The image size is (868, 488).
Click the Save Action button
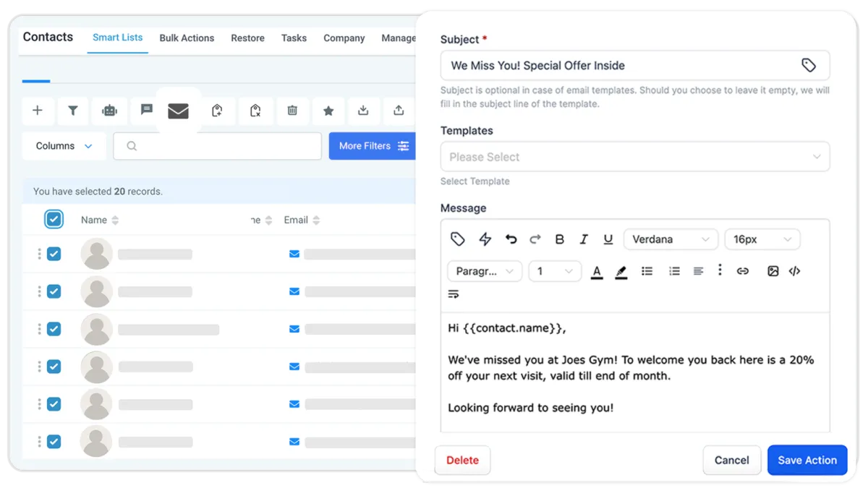point(807,460)
